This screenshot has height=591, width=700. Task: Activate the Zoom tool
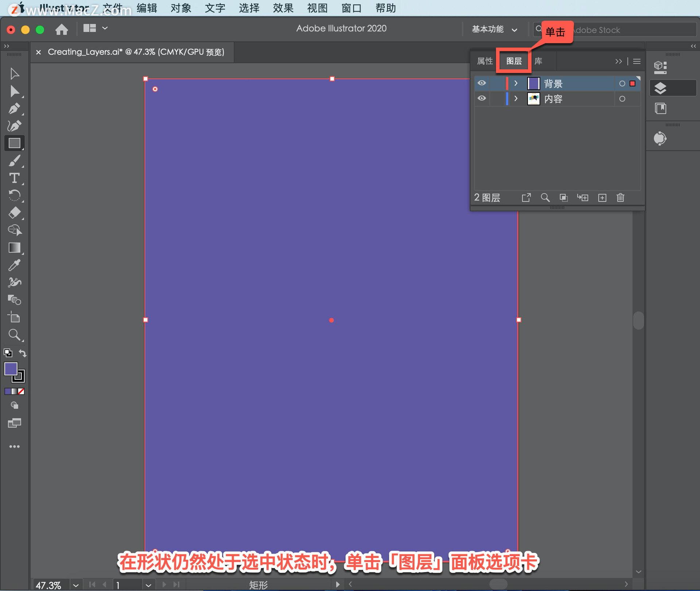[14, 335]
